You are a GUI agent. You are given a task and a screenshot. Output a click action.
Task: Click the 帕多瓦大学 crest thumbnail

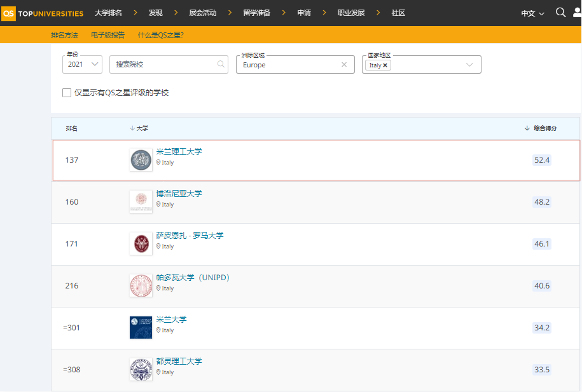pyautogui.click(x=141, y=285)
